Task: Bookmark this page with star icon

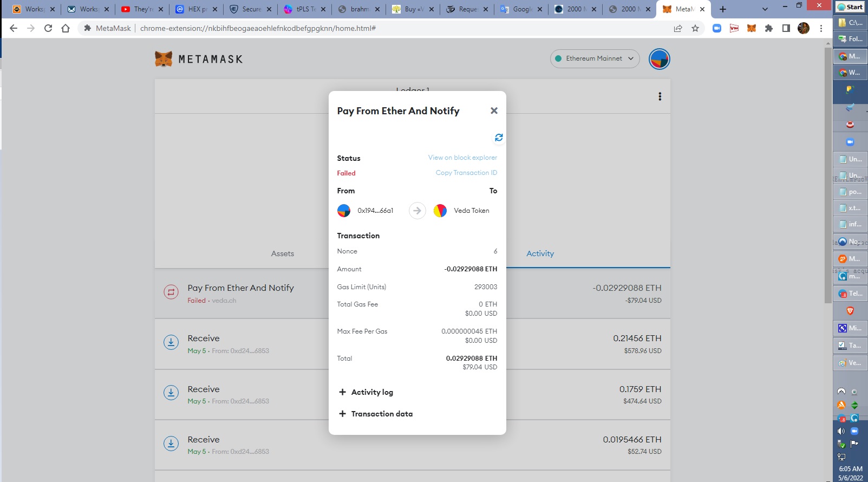Action: coord(695,28)
